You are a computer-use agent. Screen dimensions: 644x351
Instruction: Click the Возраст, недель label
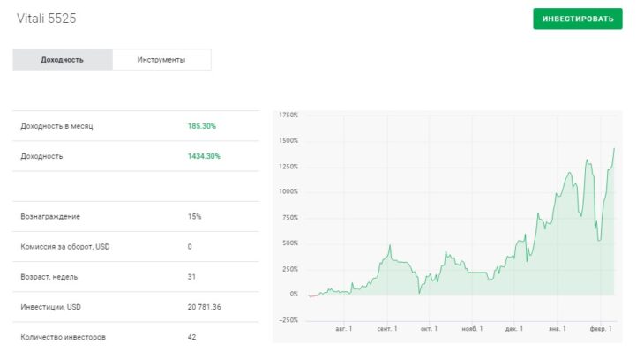[x=49, y=277]
